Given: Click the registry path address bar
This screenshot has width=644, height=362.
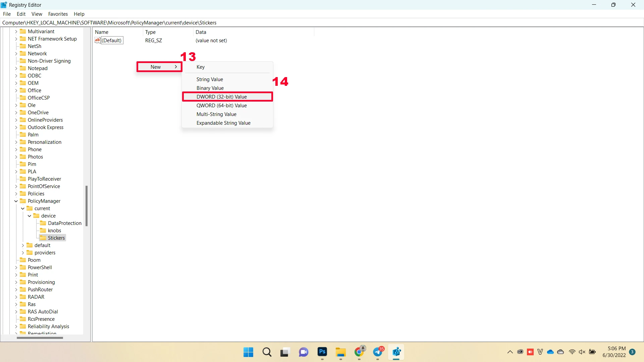Looking at the screenshot, I should (x=322, y=22).
